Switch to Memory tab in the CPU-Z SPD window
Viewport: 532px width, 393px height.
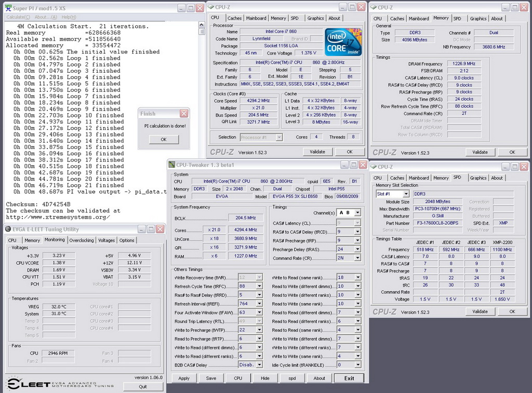pos(441,178)
